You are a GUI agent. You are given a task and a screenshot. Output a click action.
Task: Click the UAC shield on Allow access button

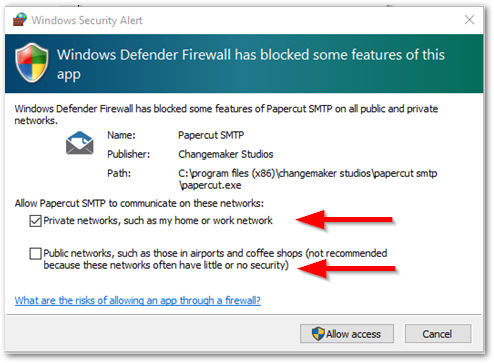click(x=318, y=333)
